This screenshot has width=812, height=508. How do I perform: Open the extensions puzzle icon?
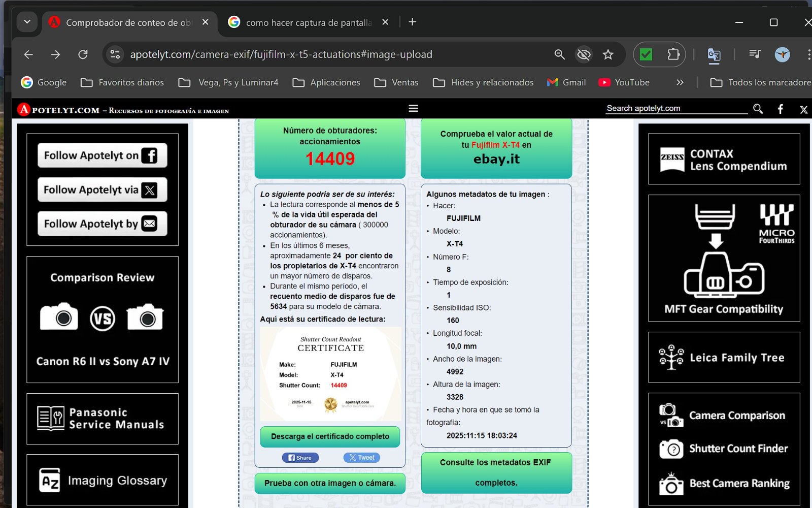pyautogui.click(x=673, y=54)
